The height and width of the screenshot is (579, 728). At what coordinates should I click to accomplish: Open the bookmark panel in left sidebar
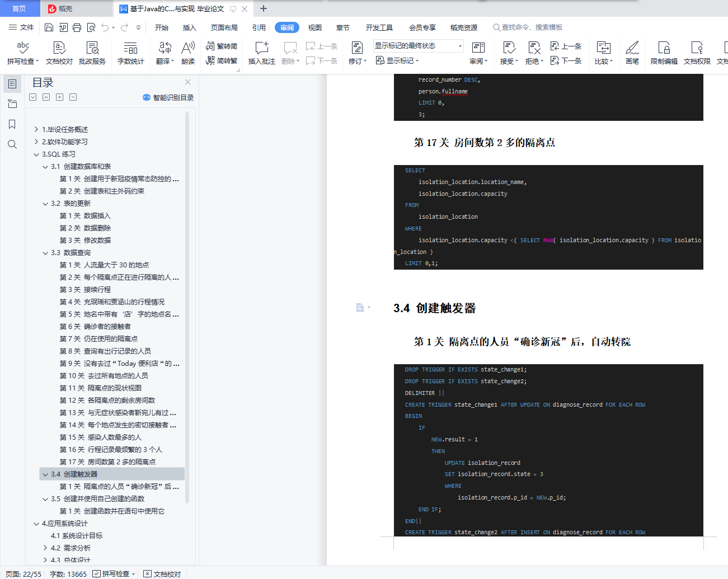tap(12, 124)
